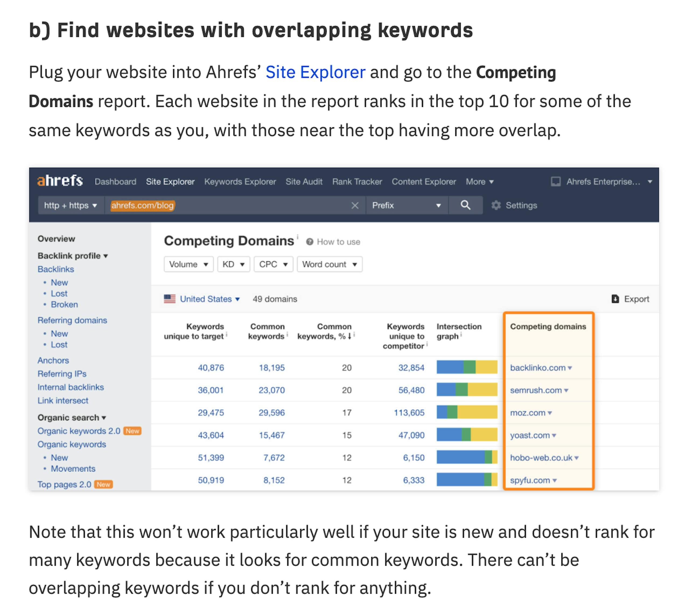Open the Referring IPs report

pyautogui.click(x=62, y=374)
